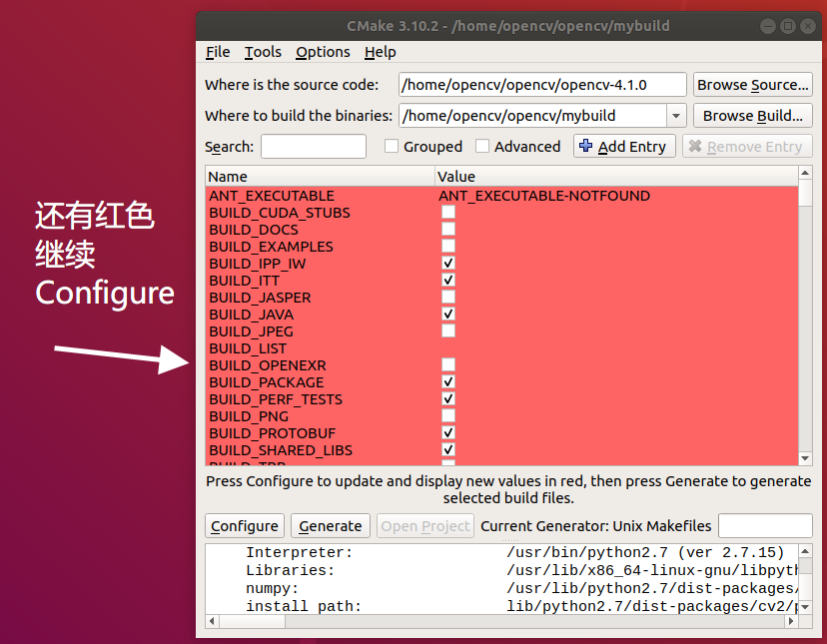Open the File menu

218,52
